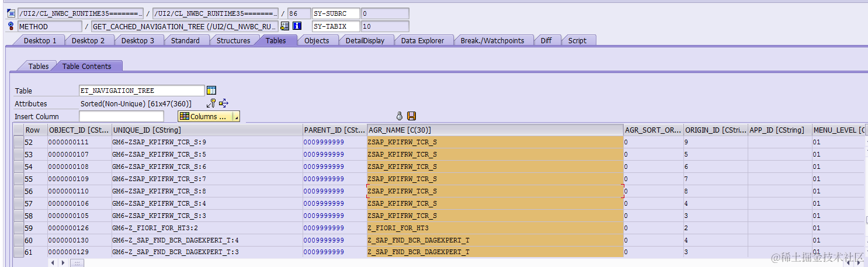Click AGR_NAME cell Z_FIORI_FOR_HT3
868x267 pixels.
[x=495, y=228]
